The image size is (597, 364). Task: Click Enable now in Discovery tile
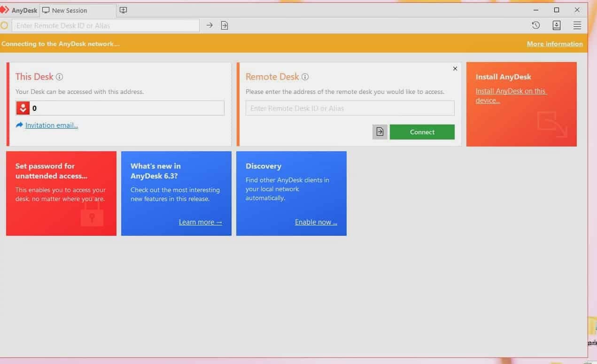[x=316, y=222]
